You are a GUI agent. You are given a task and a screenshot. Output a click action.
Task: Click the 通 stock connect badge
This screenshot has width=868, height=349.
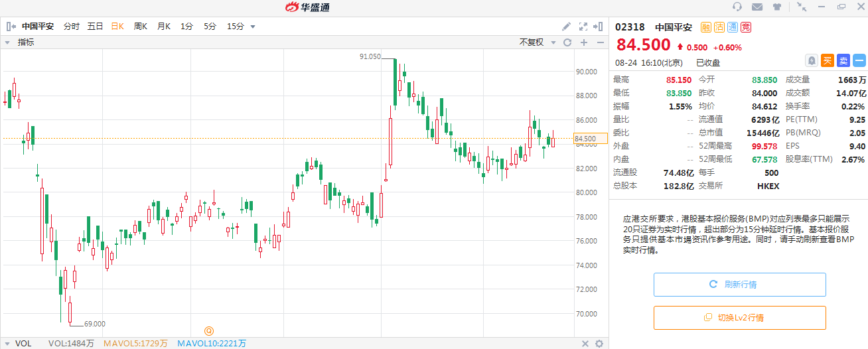tap(732, 27)
